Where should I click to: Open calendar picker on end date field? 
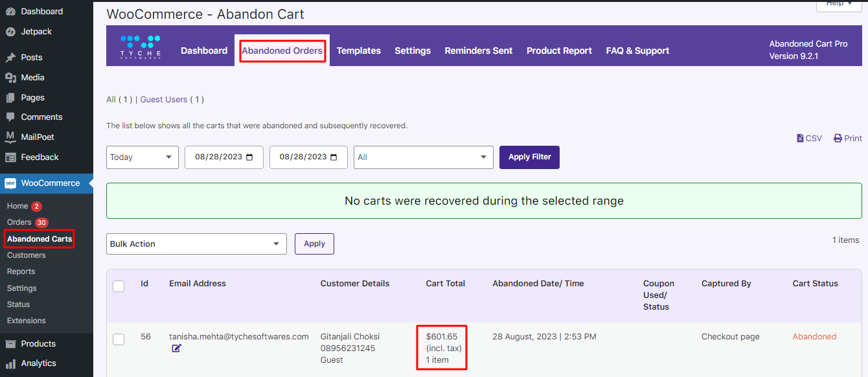[334, 157]
